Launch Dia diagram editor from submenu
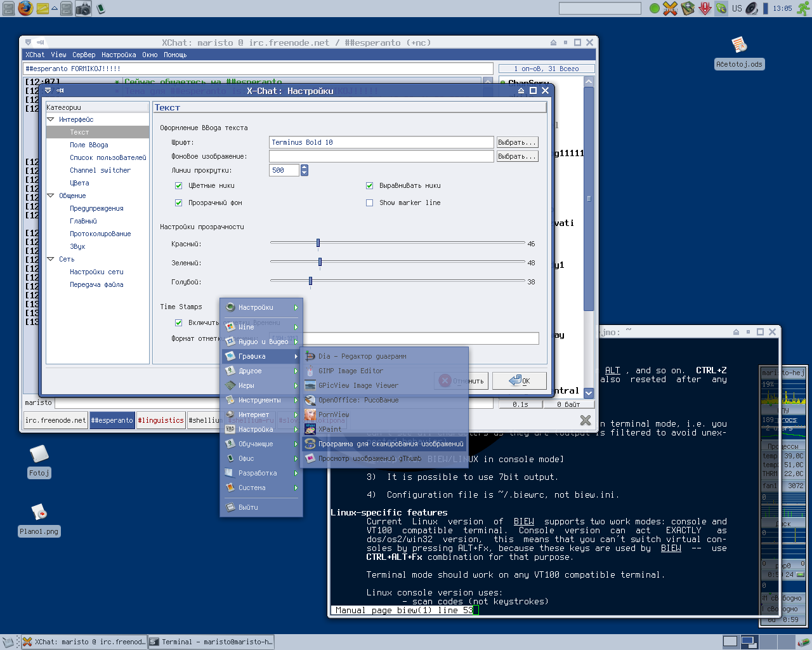Screen dimensions: 812x650 tap(384, 356)
